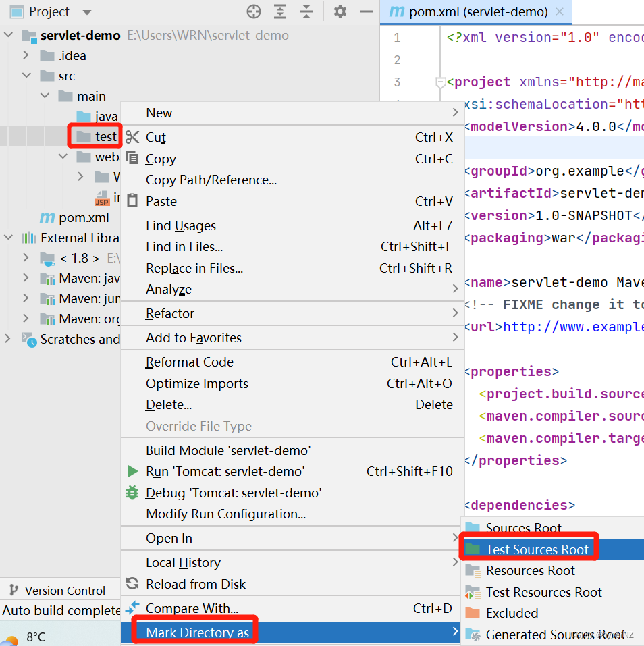Viewport: 644px width, 646px height.
Task: Click Compare With diff icon
Action: pyautogui.click(x=132, y=608)
